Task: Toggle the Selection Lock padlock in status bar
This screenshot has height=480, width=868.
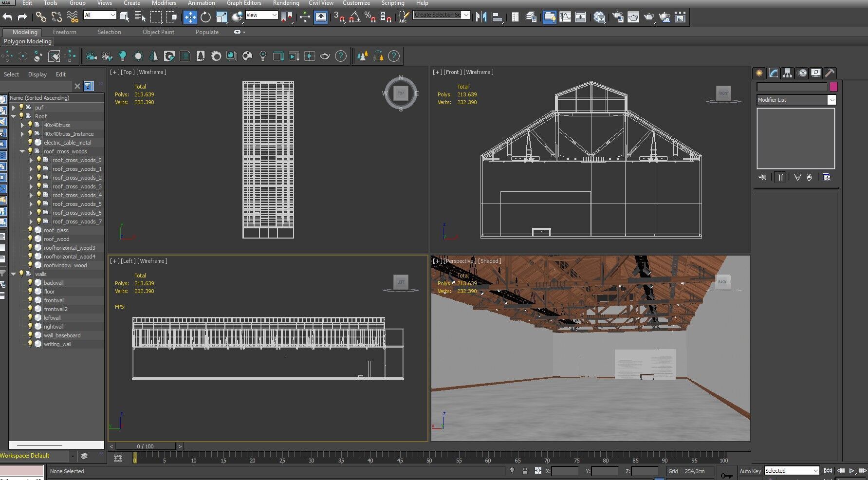Action: click(x=525, y=471)
